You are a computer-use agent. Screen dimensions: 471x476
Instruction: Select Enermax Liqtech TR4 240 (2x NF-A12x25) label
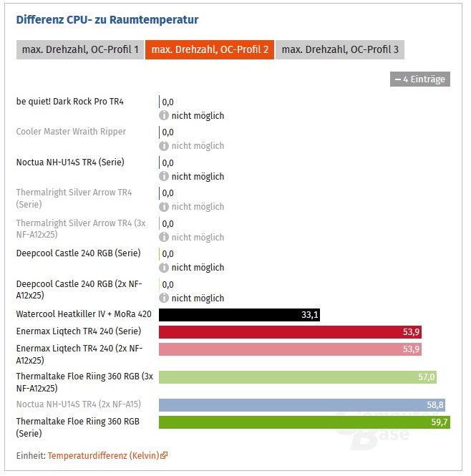click(x=79, y=354)
